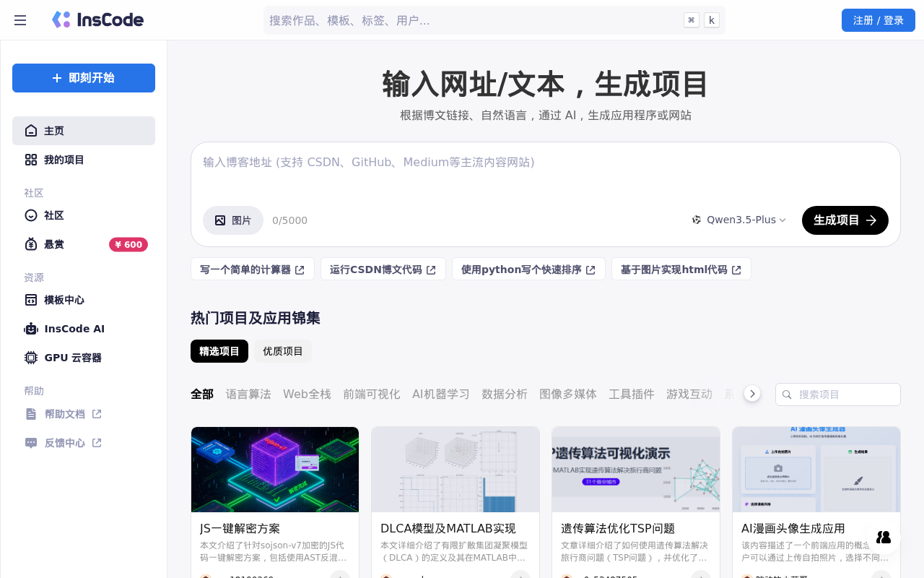Screen dimensions: 924x578
Task: Click the AI漫画头像生成应用 title
Action: [x=793, y=528]
